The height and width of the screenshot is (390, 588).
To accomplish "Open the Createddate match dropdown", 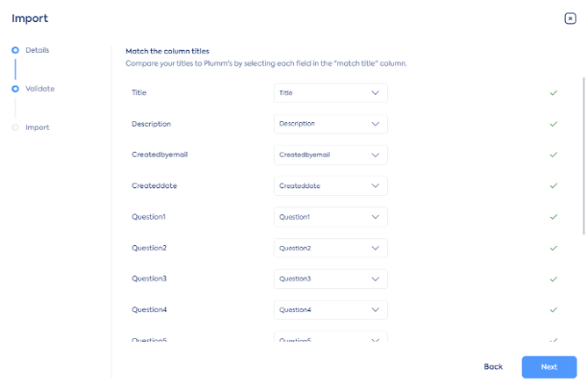I will [x=330, y=186].
